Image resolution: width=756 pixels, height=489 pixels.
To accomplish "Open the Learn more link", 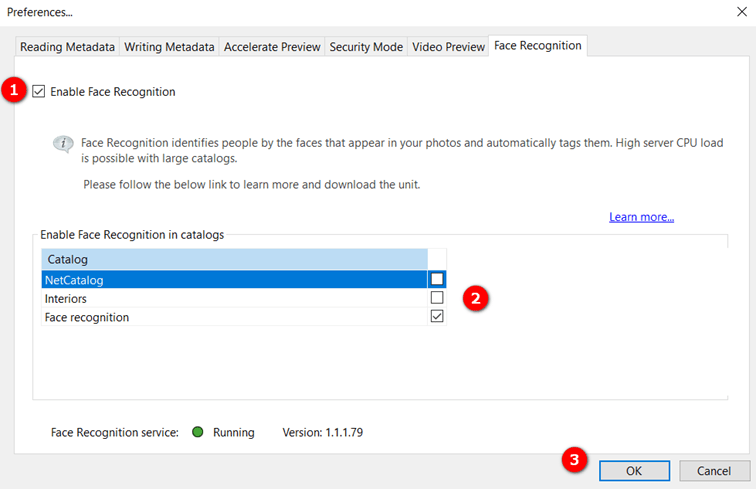I will point(641,217).
